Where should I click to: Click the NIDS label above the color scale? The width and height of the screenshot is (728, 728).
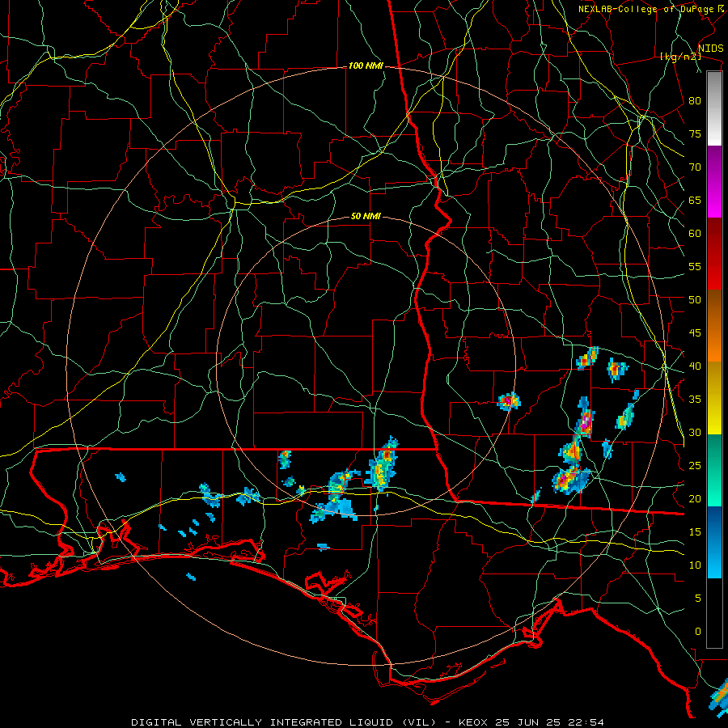tap(710, 49)
